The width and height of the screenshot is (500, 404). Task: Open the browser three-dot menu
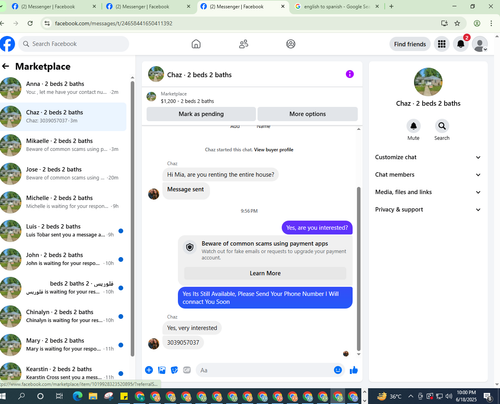pos(491,23)
